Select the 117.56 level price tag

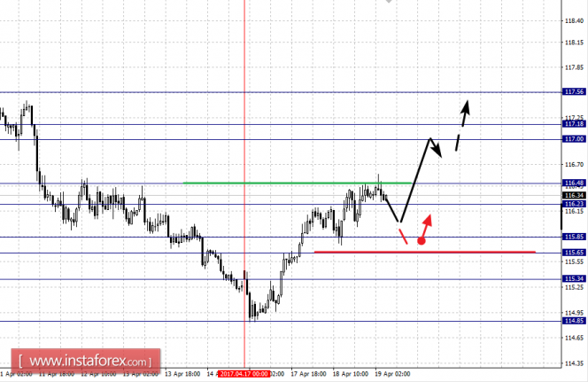point(574,92)
